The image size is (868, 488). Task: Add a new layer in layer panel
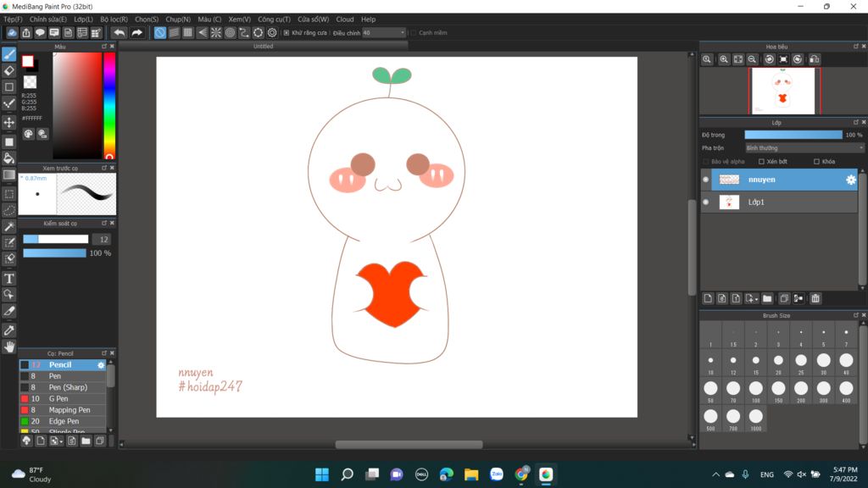click(708, 299)
